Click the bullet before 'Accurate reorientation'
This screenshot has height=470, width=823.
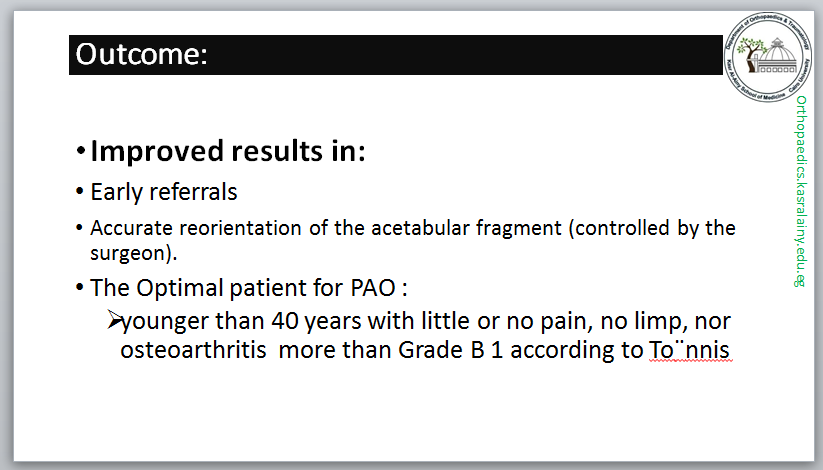point(80,228)
